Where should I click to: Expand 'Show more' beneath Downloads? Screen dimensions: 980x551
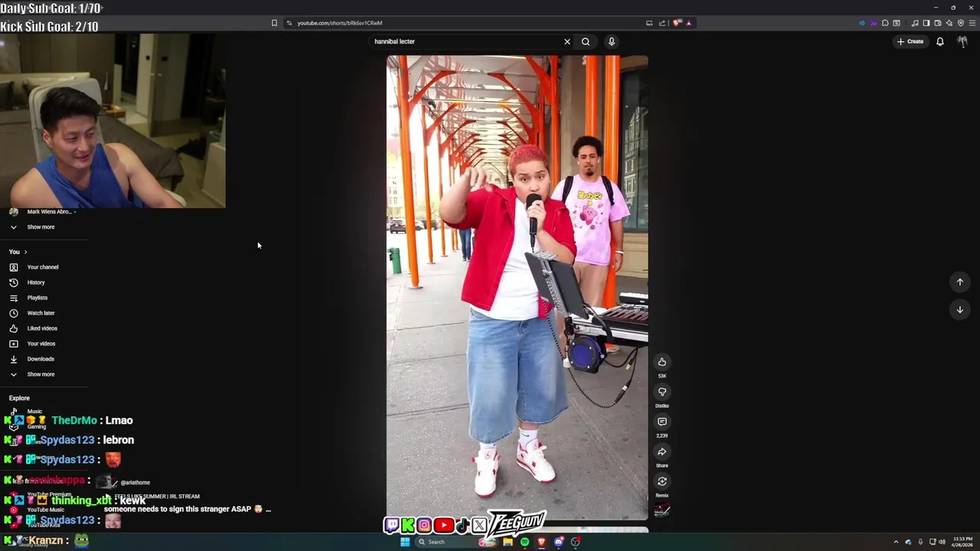pos(41,374)
